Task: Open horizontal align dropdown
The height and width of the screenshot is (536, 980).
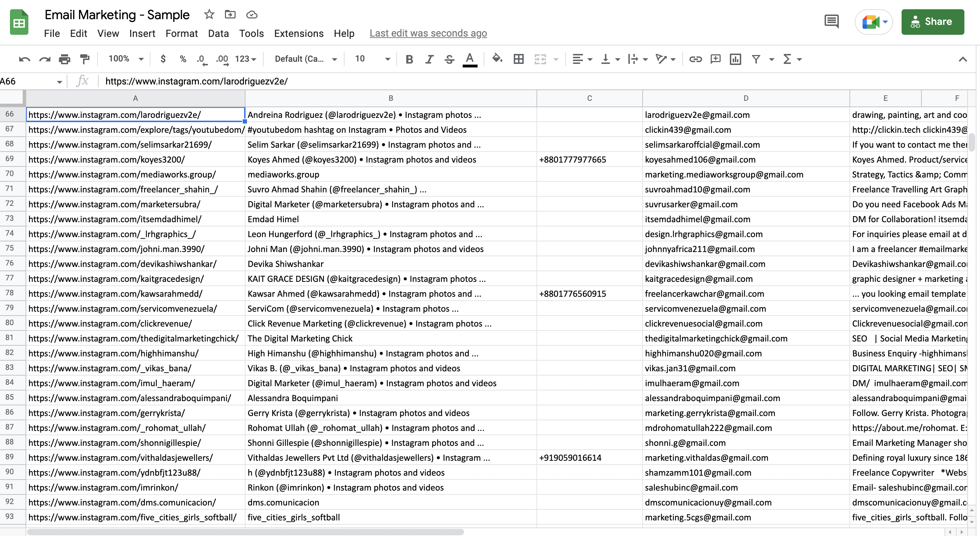Action: coord(582,59)
